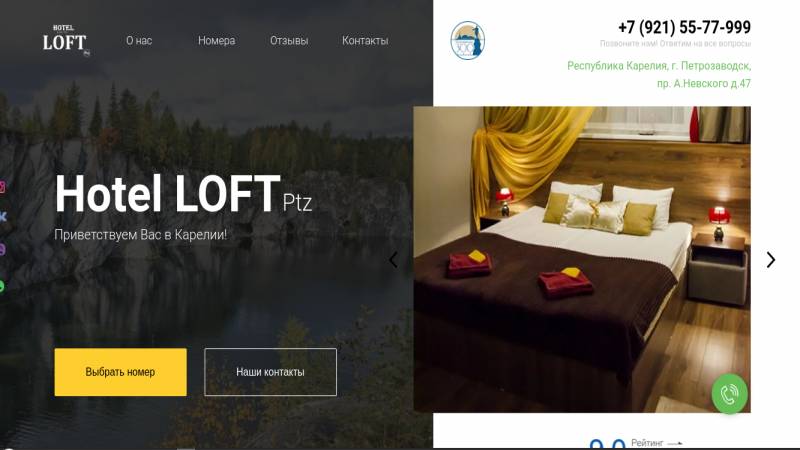Click the green phone callback button
Image resolution: width=800 pixels, height=450 pixels.
[x=730, y=393]
